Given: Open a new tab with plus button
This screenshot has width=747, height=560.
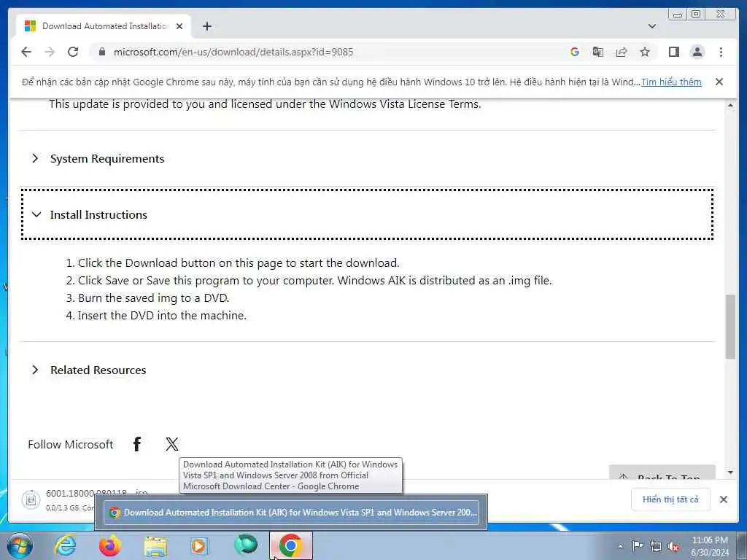Looking at the screenshot, I should [206, 26].
